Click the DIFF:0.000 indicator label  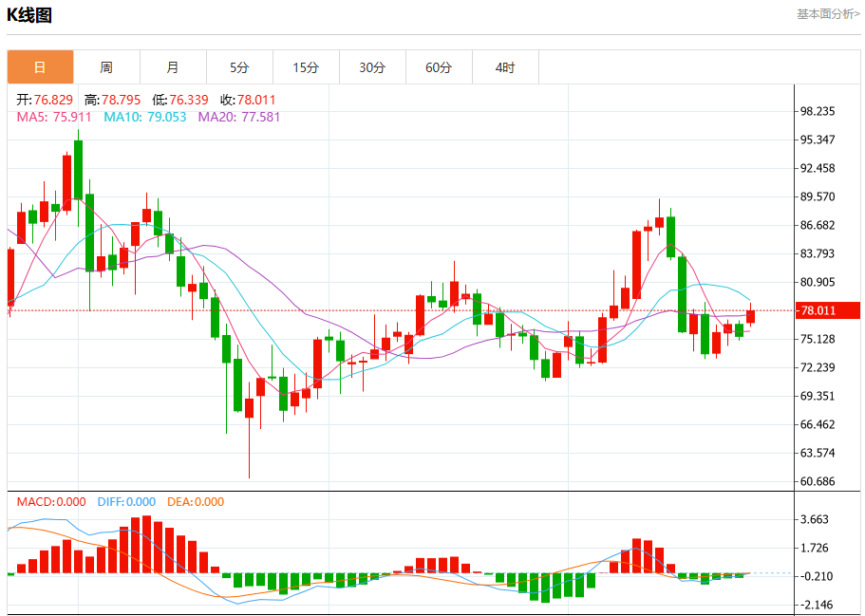tap(126, 502)
